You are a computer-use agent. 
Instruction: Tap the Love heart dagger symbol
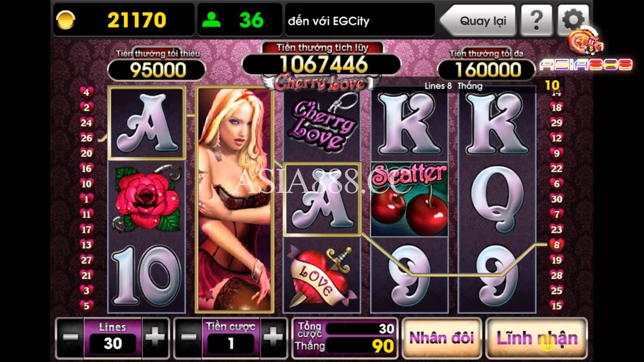[x=322, y=276]
